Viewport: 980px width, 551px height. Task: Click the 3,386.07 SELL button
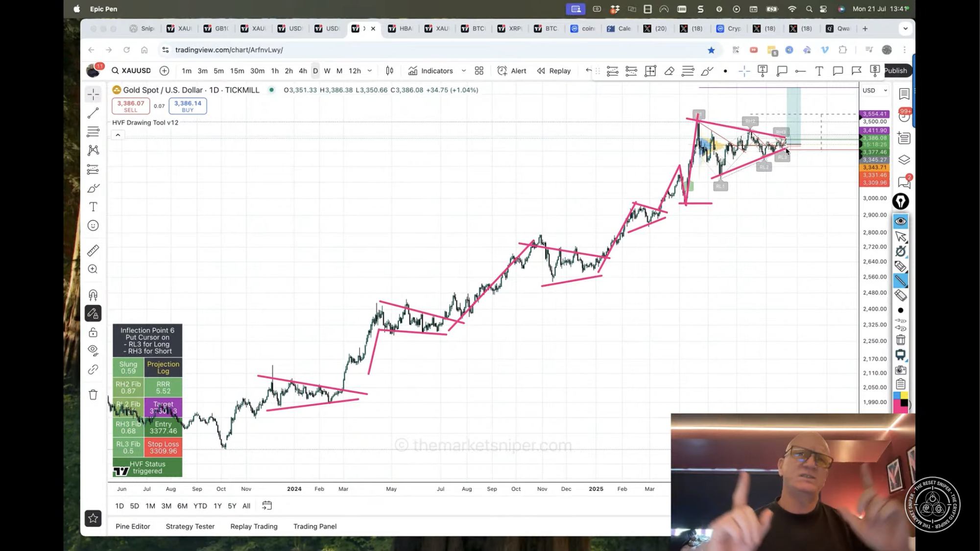point(131,106)
